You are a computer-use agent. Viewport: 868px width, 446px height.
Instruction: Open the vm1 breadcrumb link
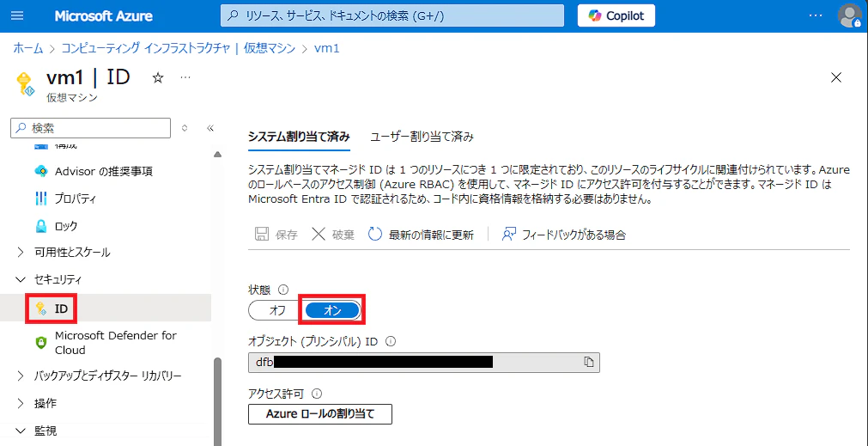[326, 48]
